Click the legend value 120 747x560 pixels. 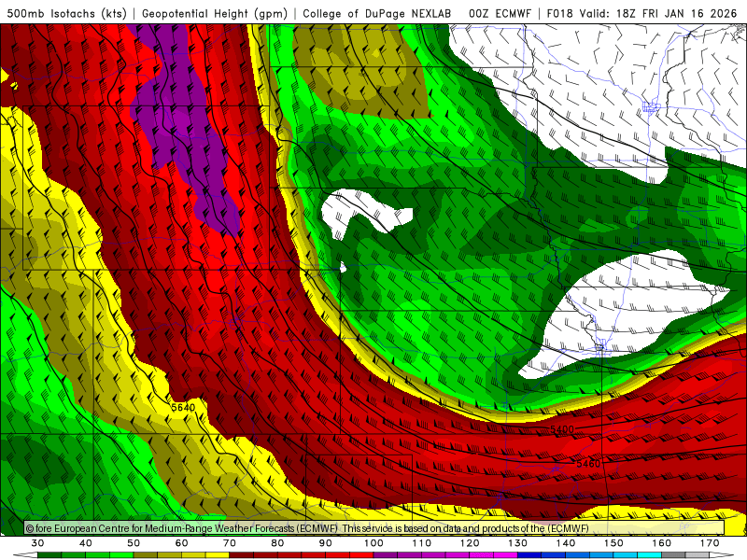click(470, 543)
